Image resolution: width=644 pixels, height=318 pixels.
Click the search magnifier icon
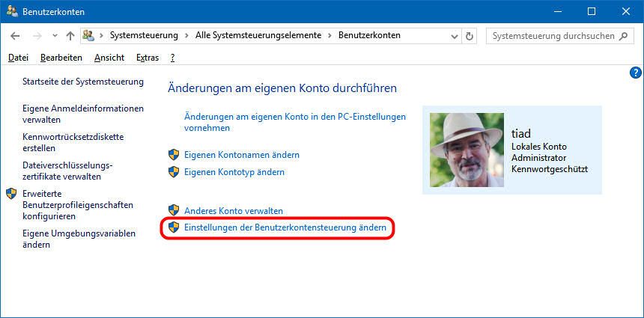click(626, 36)
